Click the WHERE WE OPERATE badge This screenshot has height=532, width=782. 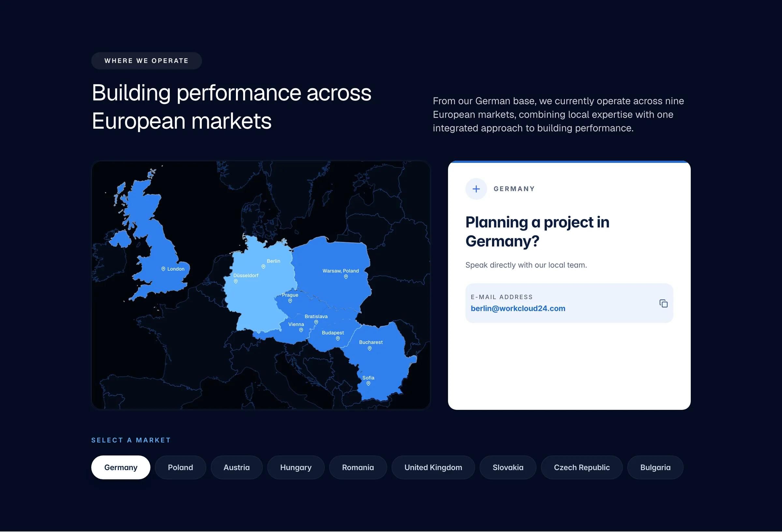click(x=146, y=61)
